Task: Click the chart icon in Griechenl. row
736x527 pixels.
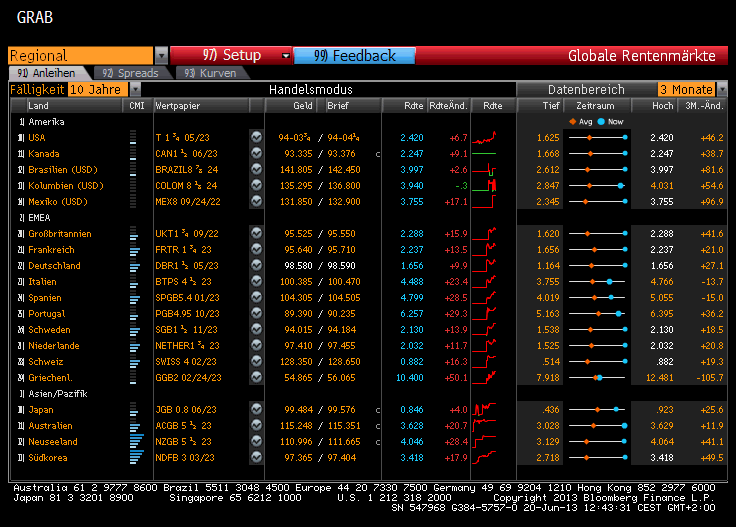Action: [256, 377]
